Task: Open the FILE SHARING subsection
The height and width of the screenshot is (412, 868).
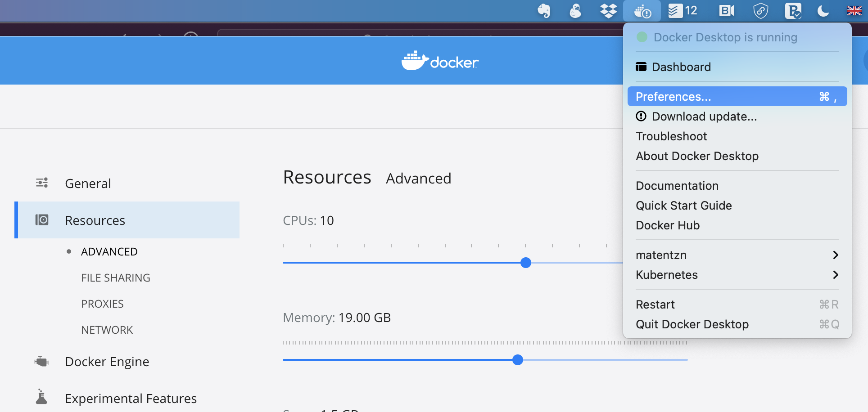Action: pyautogui.click(x=116, y=278)
